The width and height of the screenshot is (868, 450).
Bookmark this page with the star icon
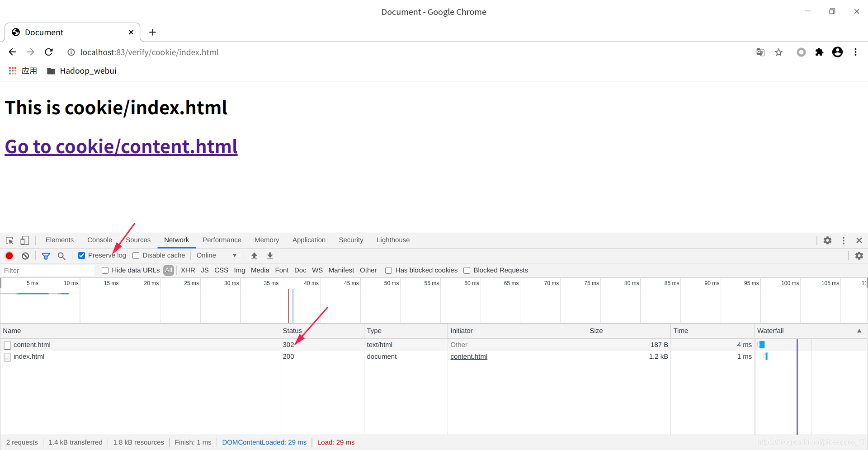coord(778,52)
